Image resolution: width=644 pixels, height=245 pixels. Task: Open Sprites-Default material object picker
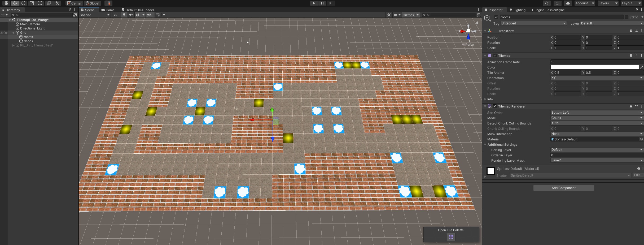point(641,139)
